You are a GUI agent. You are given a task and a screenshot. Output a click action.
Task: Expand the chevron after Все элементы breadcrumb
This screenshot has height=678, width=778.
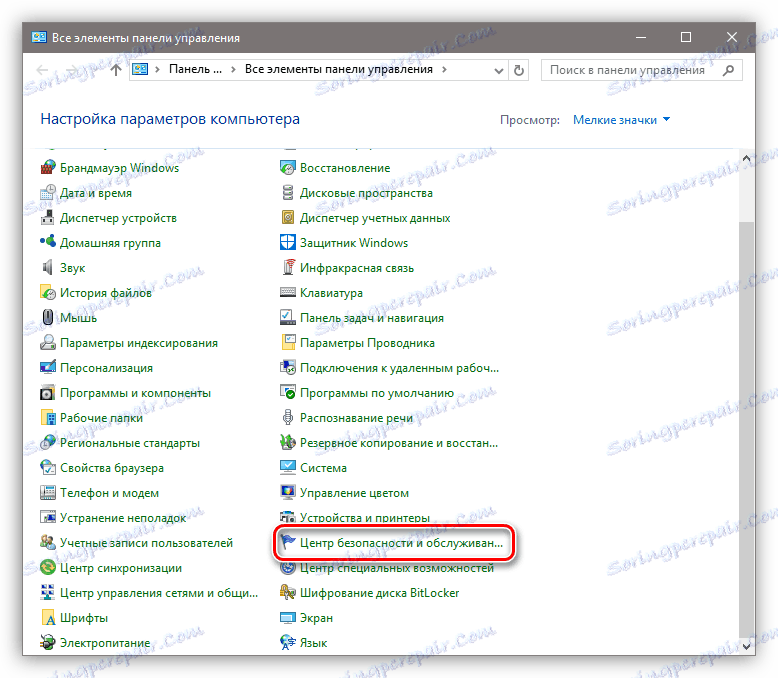(444, 69)
